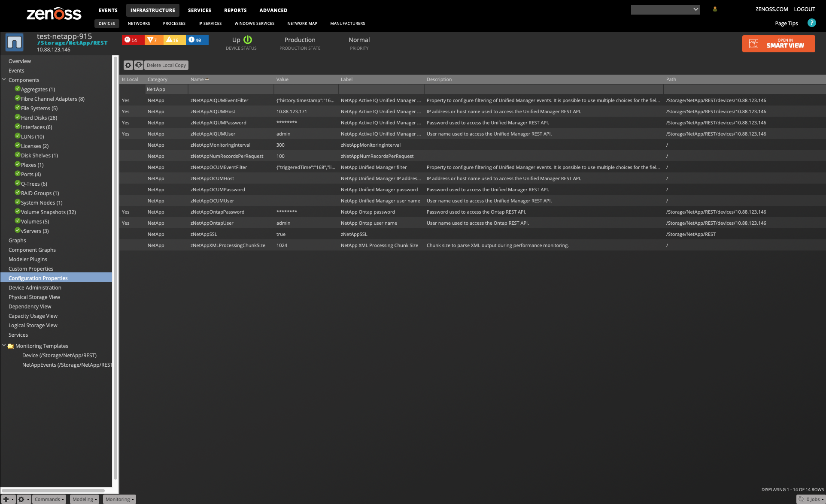Collapse the Monitoring Templates tree section
The image size is (826, 504).
[4, 345]
